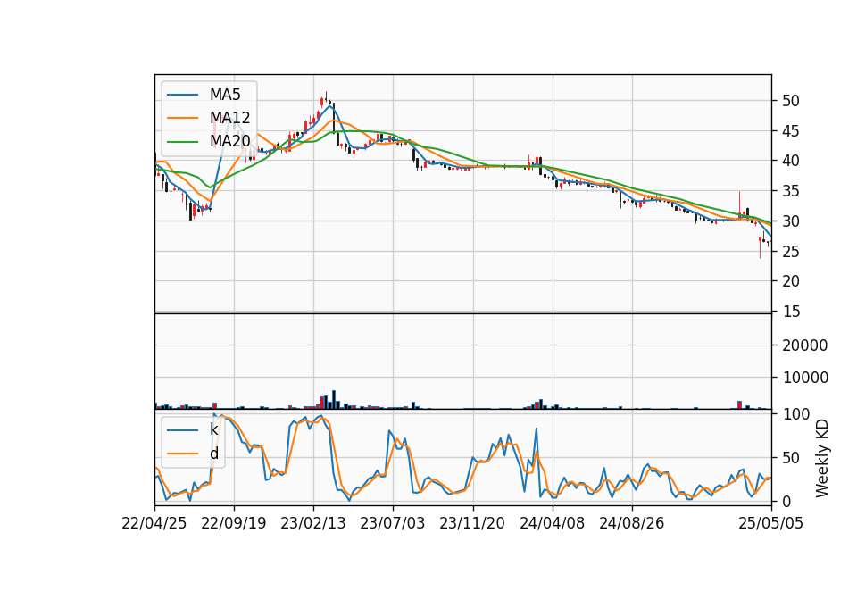Click the MA12 legend label
The image size is (857, 616).
[229, 118]
